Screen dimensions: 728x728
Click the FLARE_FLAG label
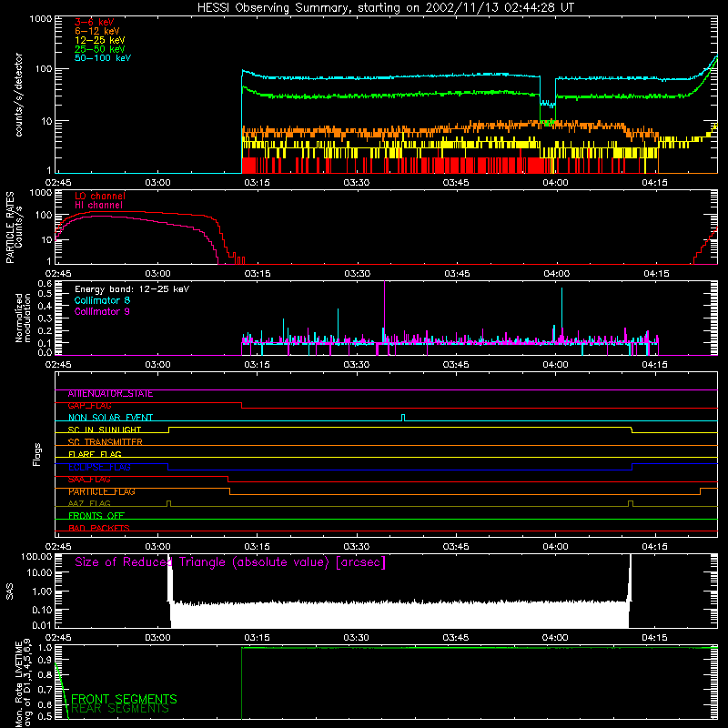pos(95,454)
